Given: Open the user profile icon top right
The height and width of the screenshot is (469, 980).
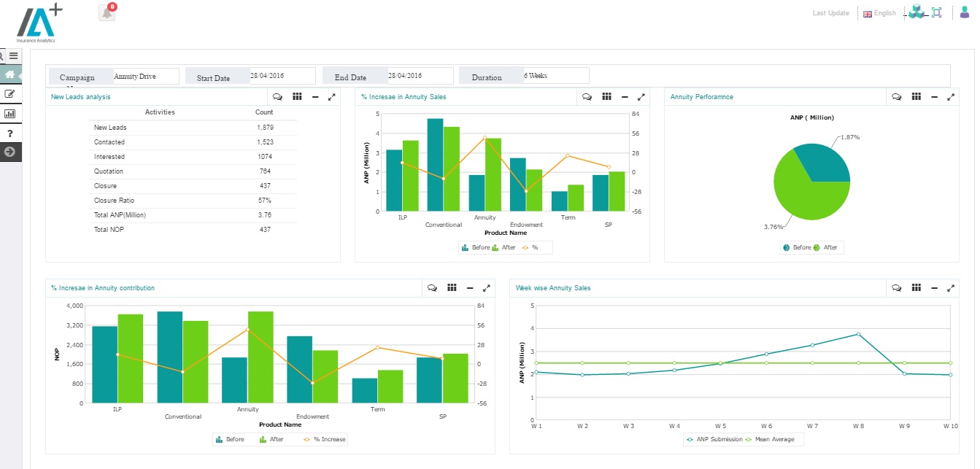Looking at the screenshot, I should pyautogui.click(x=965, y=12).
